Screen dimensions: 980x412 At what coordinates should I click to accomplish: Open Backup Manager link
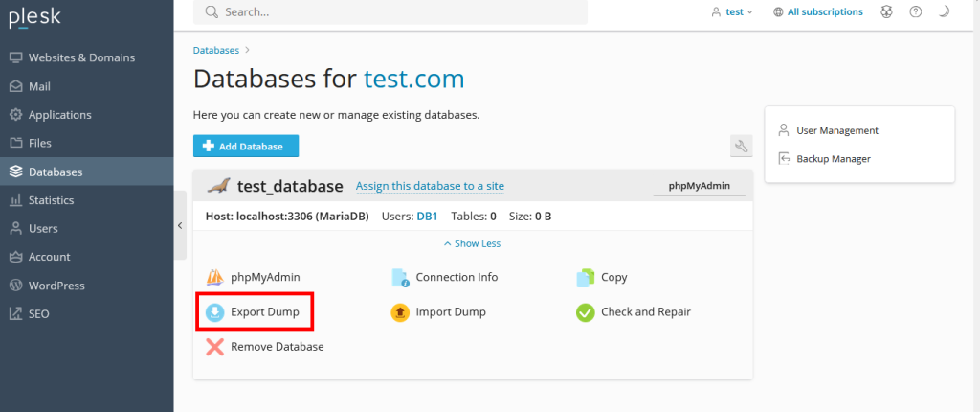tap(833, 158)
